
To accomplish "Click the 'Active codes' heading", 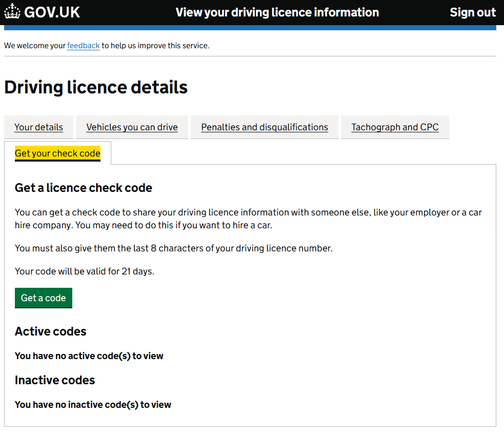I will pos(50,331).
